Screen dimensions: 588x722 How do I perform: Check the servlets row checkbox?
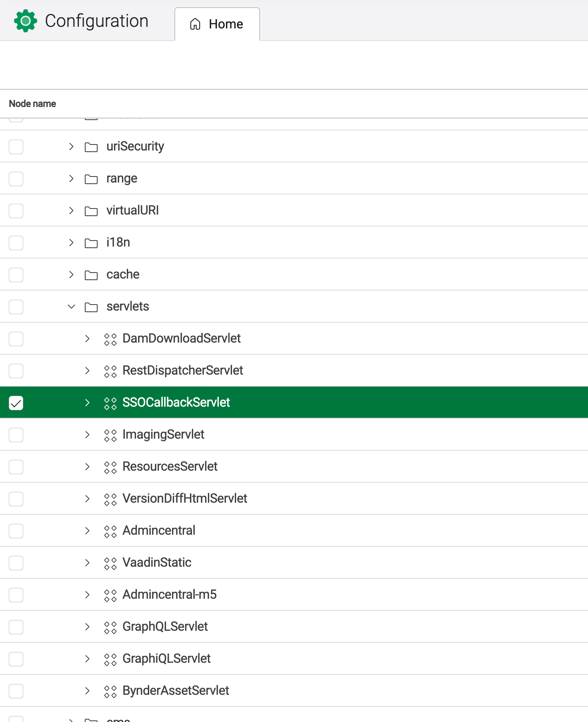click(16, 307)
